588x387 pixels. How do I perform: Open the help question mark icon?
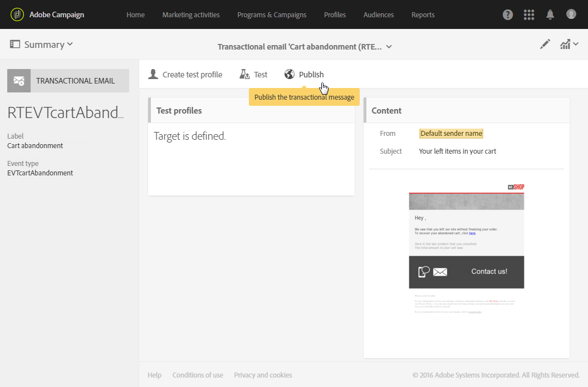[508, 14]
